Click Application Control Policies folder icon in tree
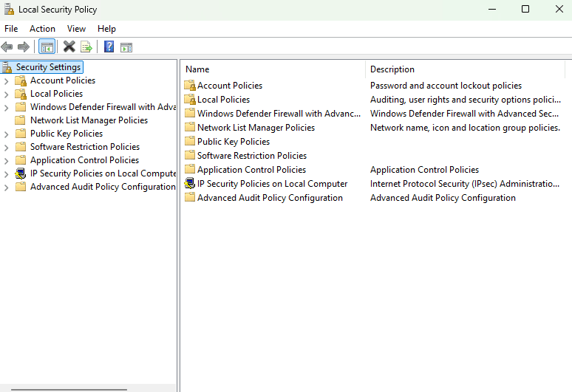This screenshot has width=572, height=392. [x=21, y=160]
